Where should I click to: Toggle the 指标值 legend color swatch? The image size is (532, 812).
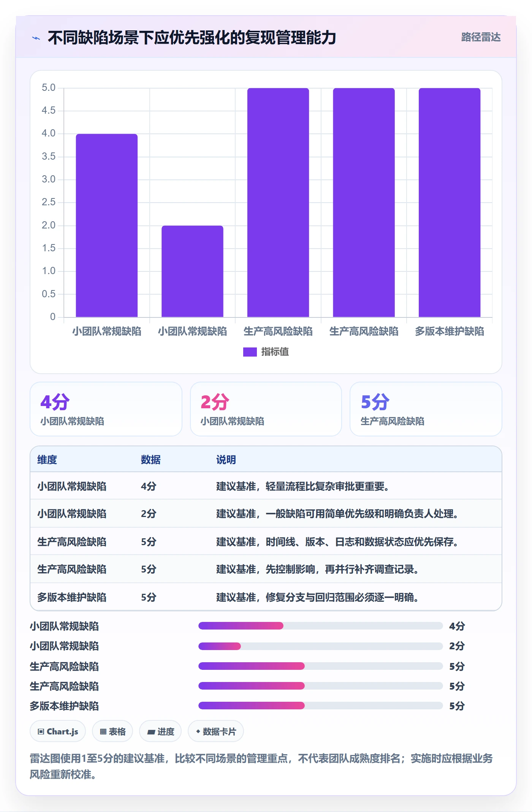tap(250, 352)
